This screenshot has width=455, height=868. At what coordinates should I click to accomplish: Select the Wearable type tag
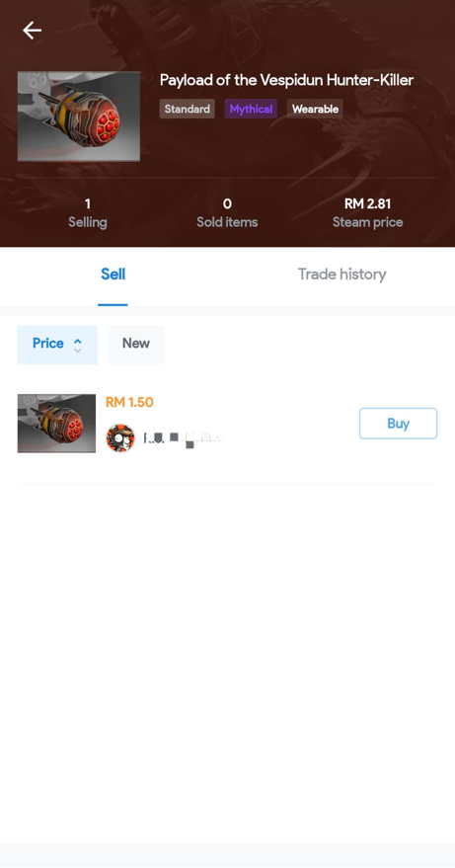coord(315,109)
